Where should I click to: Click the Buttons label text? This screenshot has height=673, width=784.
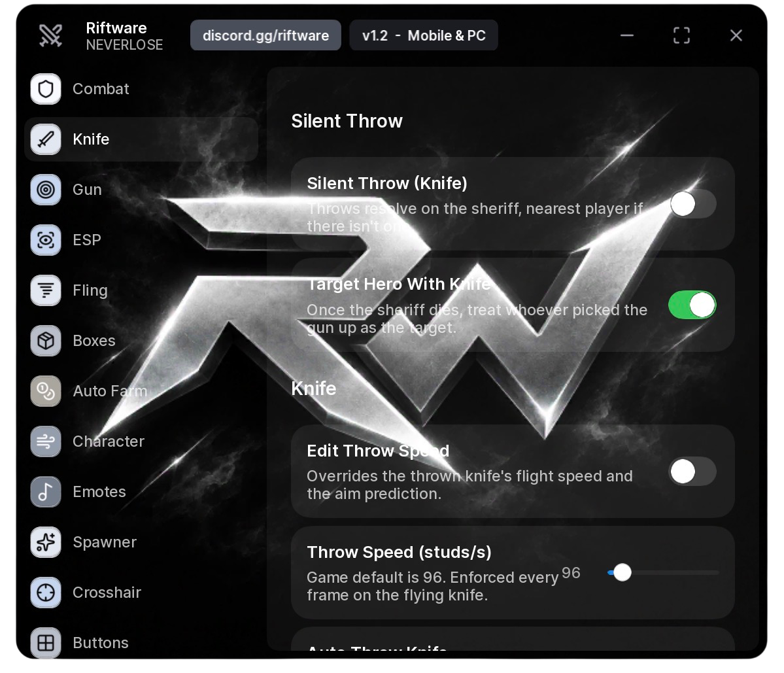pos(101,642)
